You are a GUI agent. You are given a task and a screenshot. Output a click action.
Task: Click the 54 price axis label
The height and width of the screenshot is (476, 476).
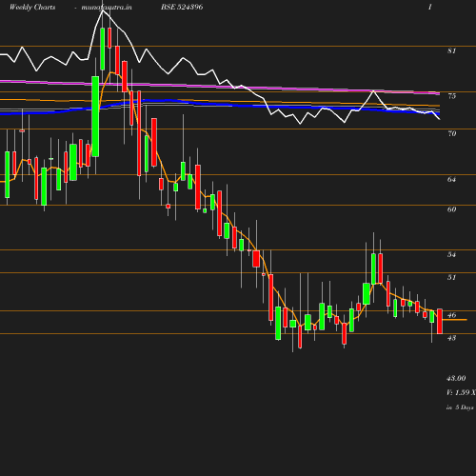pyautogui.click(x=452, y=254)
